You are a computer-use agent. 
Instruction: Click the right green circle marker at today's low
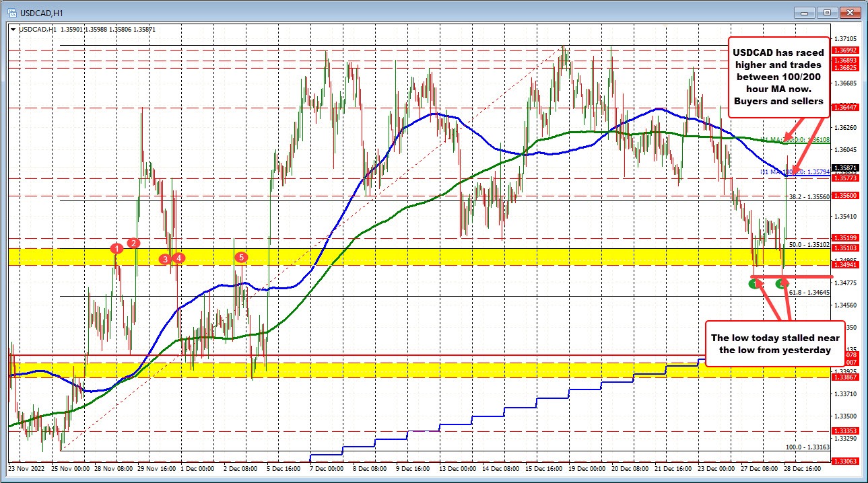coord(781,285)
